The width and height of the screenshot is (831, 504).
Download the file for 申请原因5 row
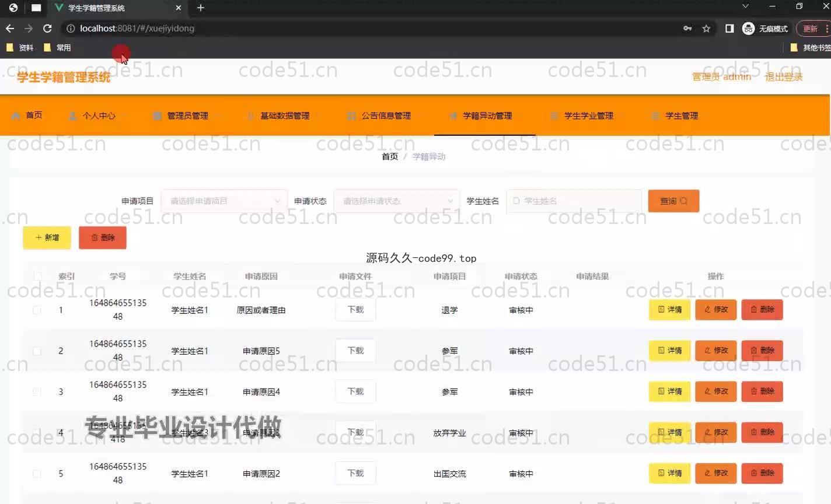pyautogui.click(x=355, y=351)
